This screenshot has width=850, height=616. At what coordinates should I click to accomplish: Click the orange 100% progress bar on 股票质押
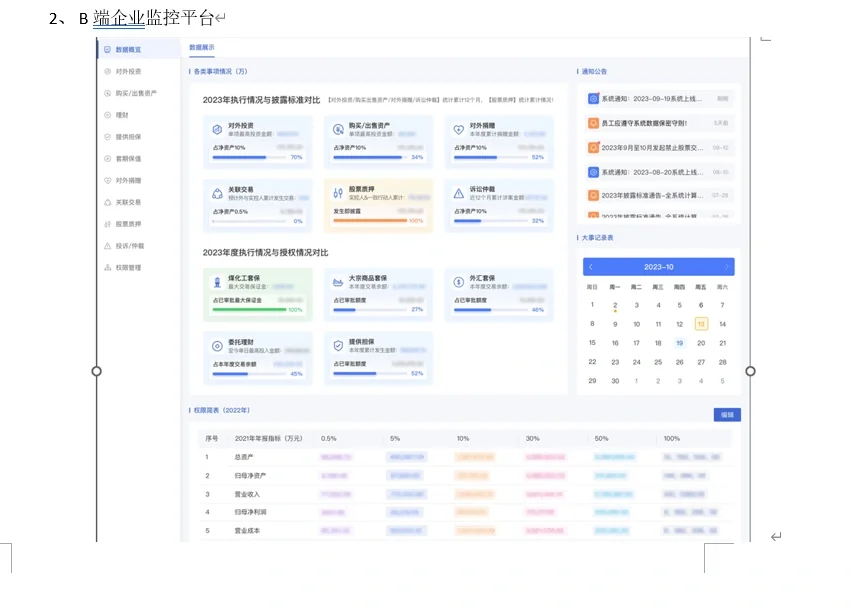(370, 219)
